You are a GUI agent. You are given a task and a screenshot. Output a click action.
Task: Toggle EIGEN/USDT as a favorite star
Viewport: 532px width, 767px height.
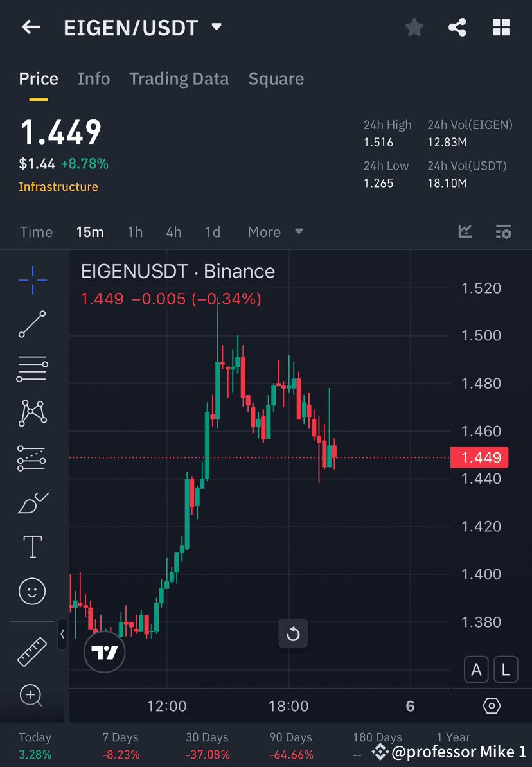coord(414,27)
